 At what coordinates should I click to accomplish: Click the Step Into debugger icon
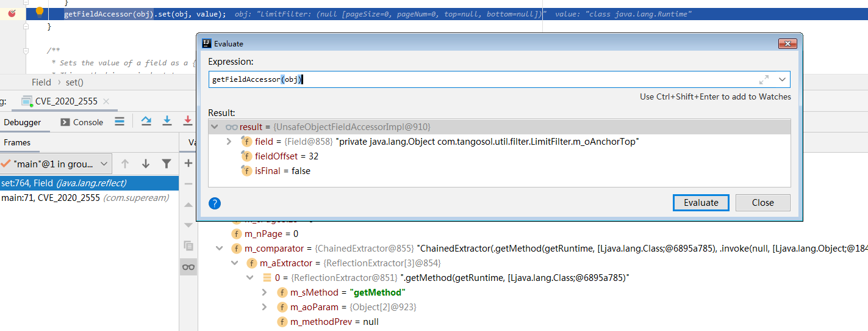pos(167,121)
